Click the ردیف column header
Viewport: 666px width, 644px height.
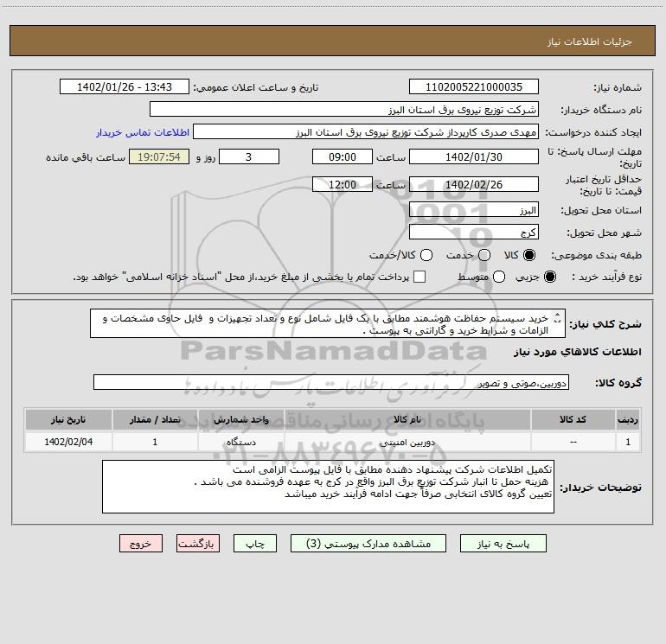point(628,419)
